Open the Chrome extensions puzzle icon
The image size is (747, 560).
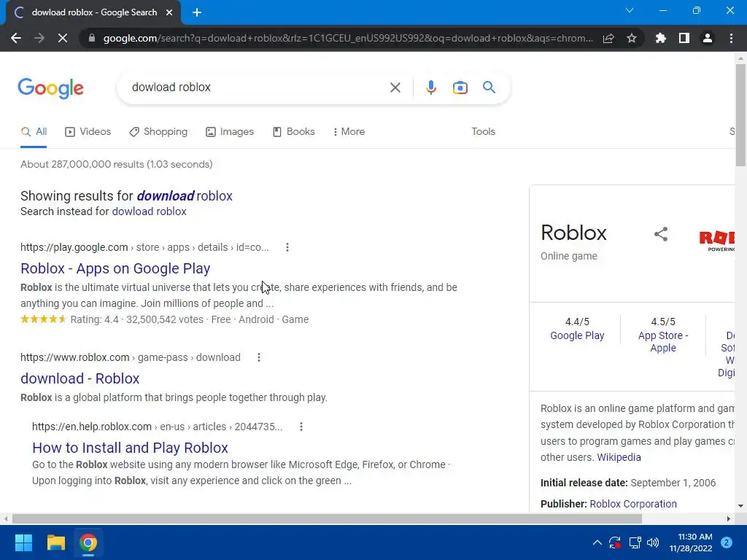point(660,38)
